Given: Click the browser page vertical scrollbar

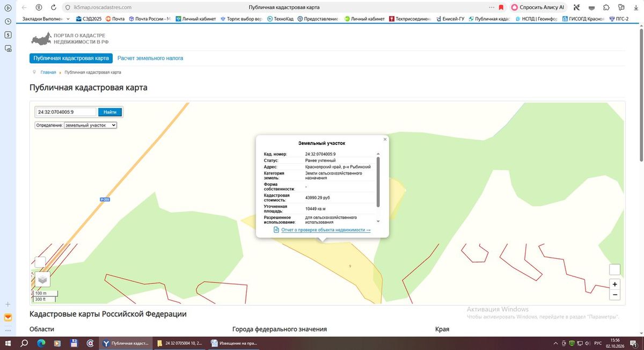Looking at the screenshot, I should (641, 94).
